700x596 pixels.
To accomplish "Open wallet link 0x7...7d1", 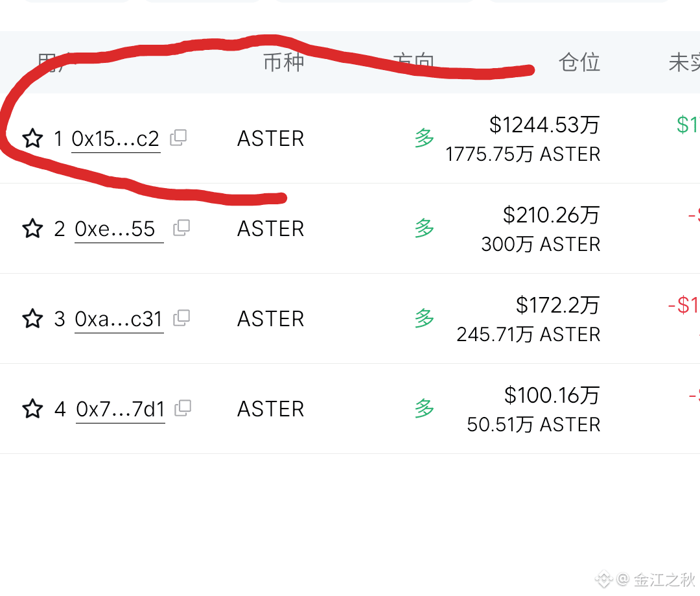I will tap(120, 410).
